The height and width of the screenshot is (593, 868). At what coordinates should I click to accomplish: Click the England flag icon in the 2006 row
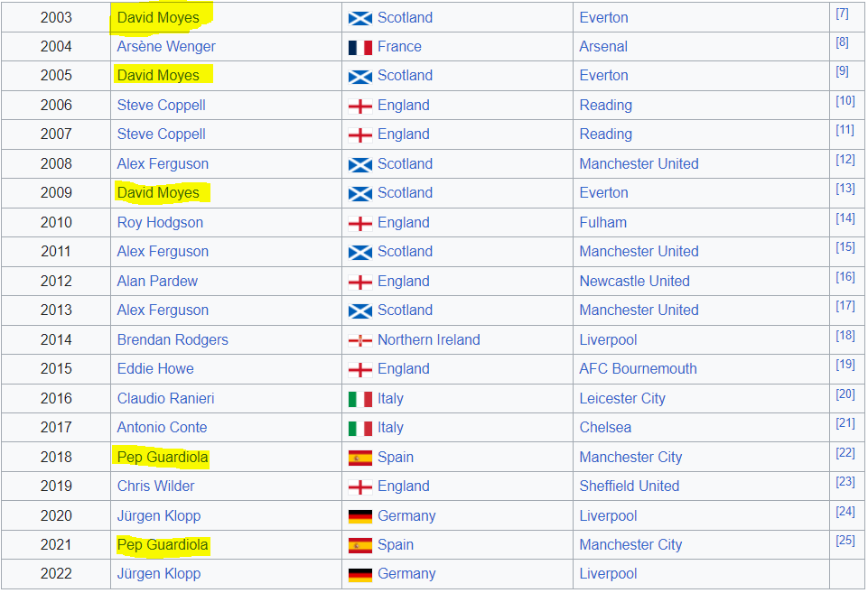359,107
